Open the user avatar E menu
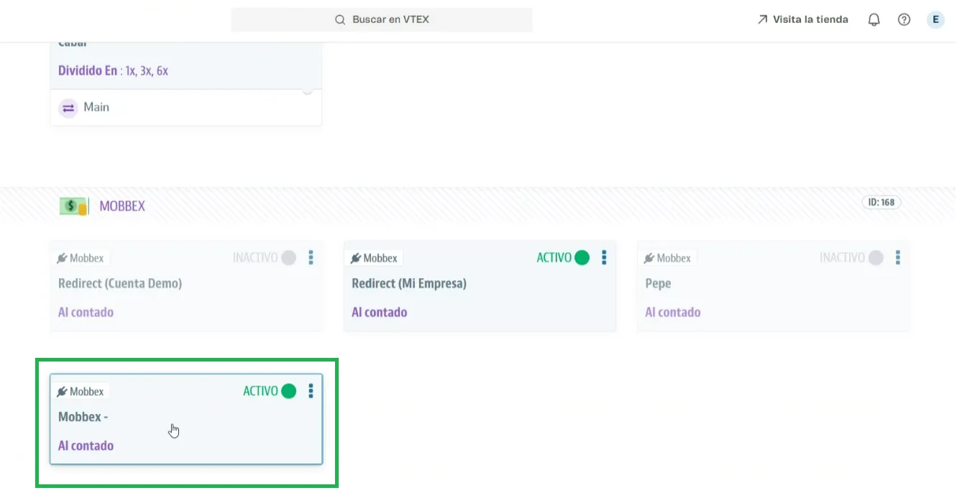Image resolution: width=980 pixels, height=498 pixels. tap(935, 20)
